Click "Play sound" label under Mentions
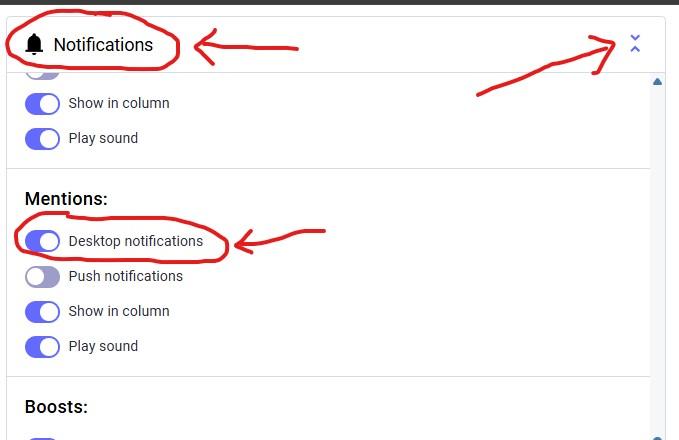679x440 pixels. click(x=103, y=346)
